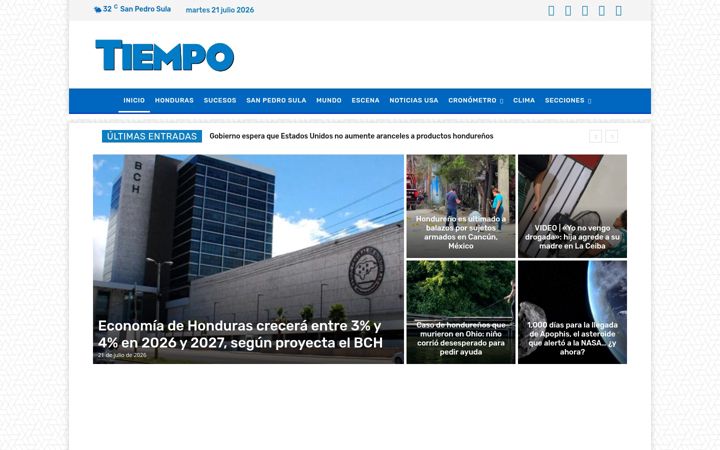This screenshot has width=720, height=450.
Task: Expand the Cronómetro dropdown menu
Action: click(476, 101)
